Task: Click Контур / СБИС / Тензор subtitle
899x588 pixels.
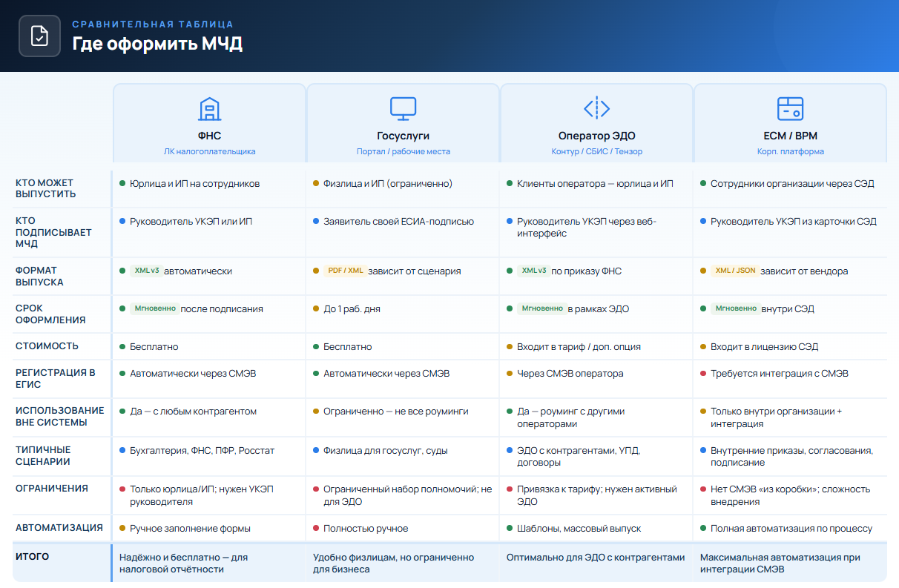Action: point(597,151)
